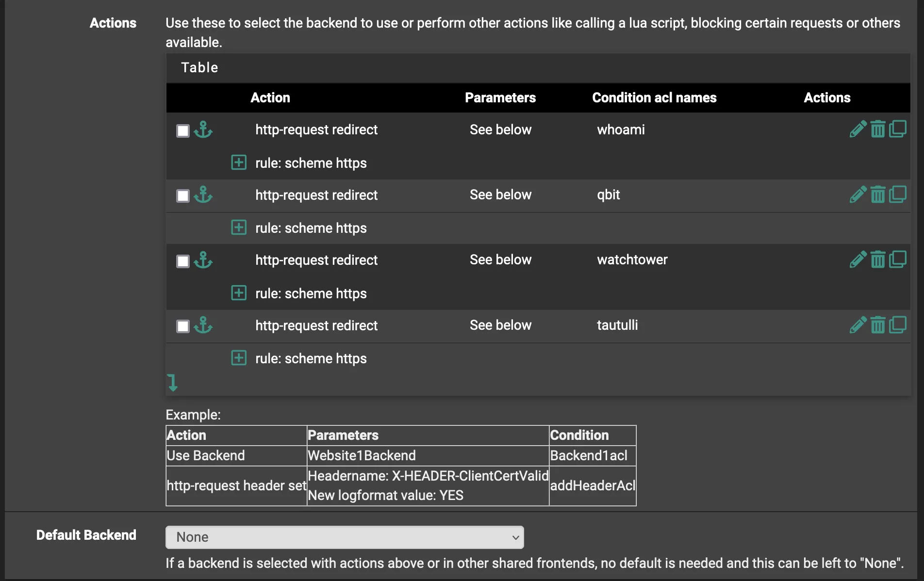
Task: Expand the scheme https rule under whoami
Action: pyautogui.click(x=239, y=162)
